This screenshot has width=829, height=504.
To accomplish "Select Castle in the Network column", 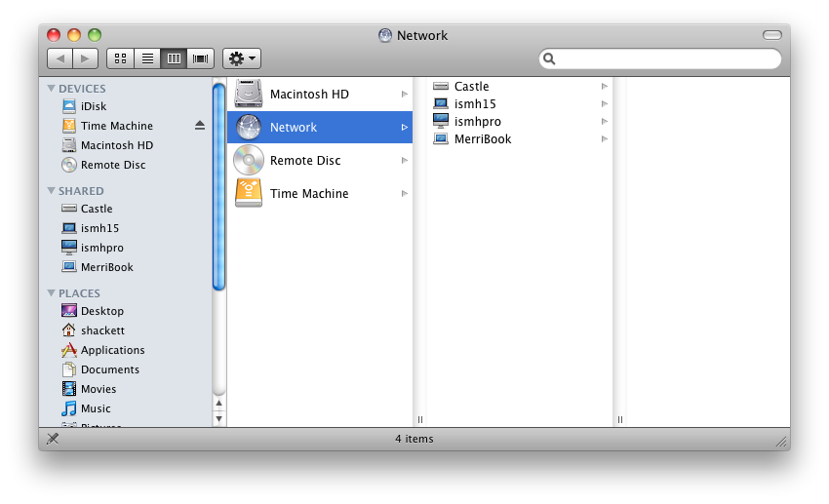I will [x=520, y=86].
